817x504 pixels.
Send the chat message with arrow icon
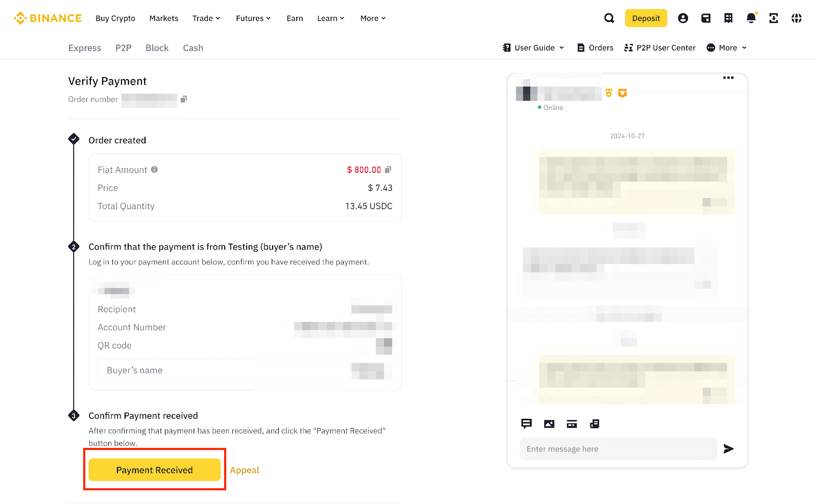click(729, 449)
